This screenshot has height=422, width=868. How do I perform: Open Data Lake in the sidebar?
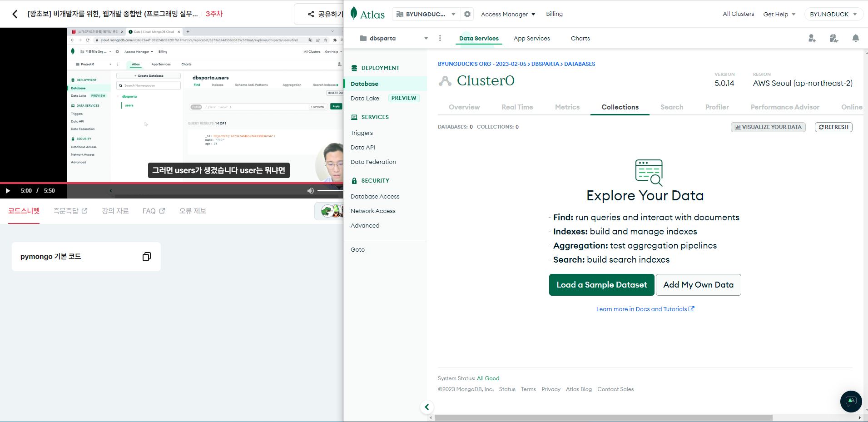pyautogui.click(x=365, y=98)
